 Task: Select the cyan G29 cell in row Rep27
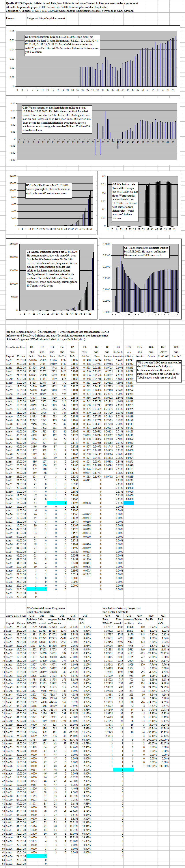pos(129,503)
